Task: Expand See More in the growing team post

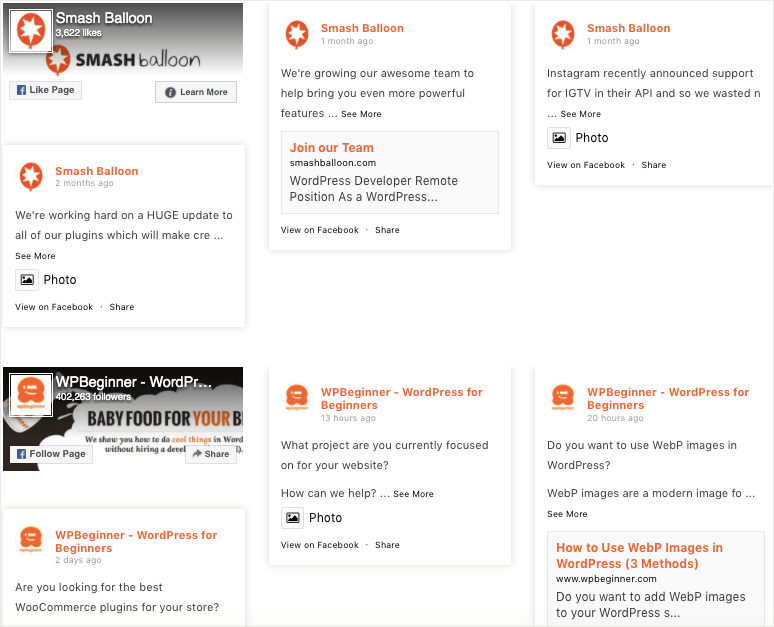Action: (361, 114)
